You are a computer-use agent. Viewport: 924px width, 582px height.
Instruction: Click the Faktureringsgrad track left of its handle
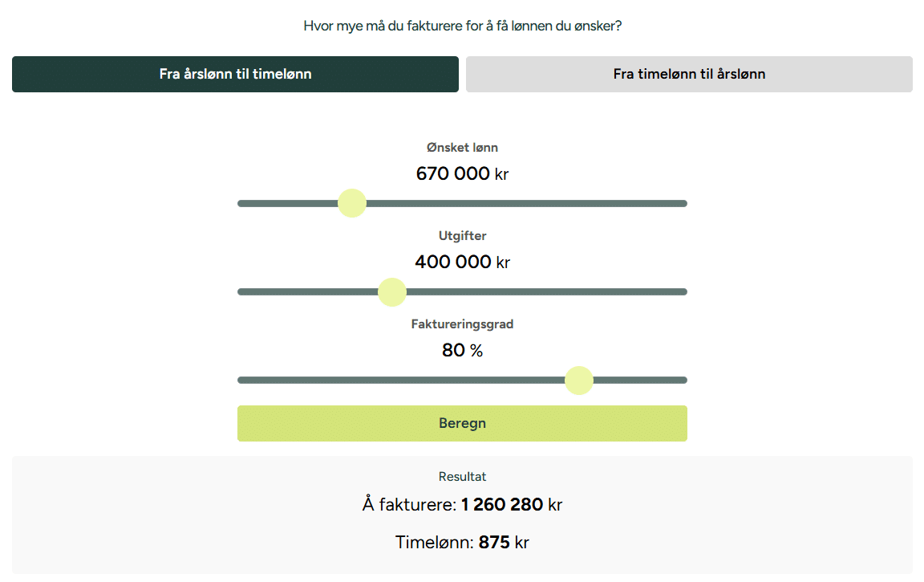coord(401,381)
